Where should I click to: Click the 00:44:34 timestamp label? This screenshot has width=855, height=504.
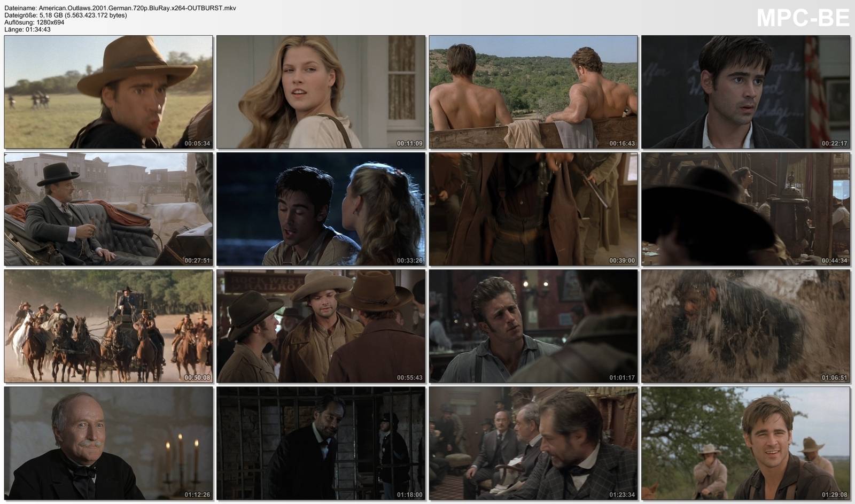pyautogui.click(x=835, y=260)
